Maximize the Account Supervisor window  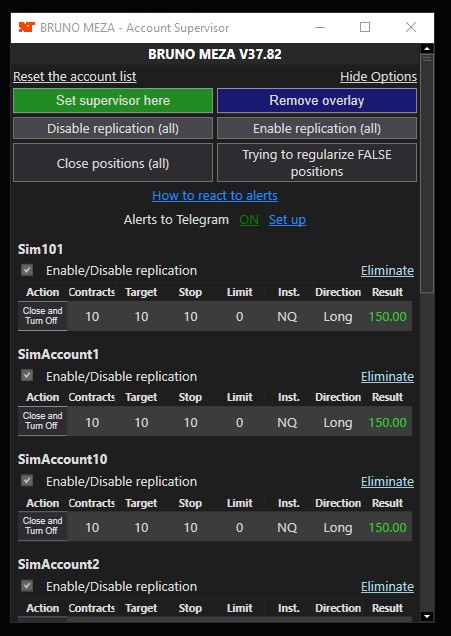click(365, 27)
